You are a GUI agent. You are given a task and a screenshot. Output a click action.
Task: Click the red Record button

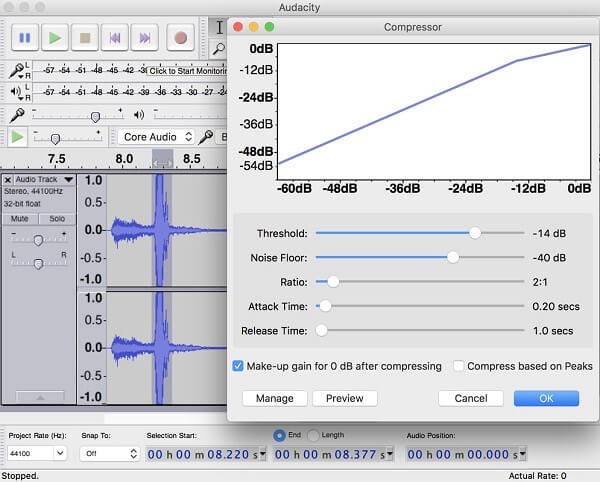[x=180, y=37]
